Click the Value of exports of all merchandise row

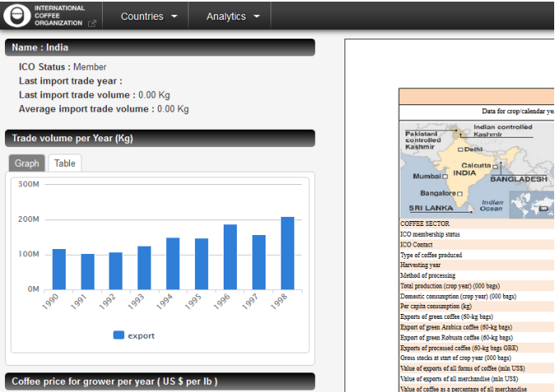pos(477,379)
